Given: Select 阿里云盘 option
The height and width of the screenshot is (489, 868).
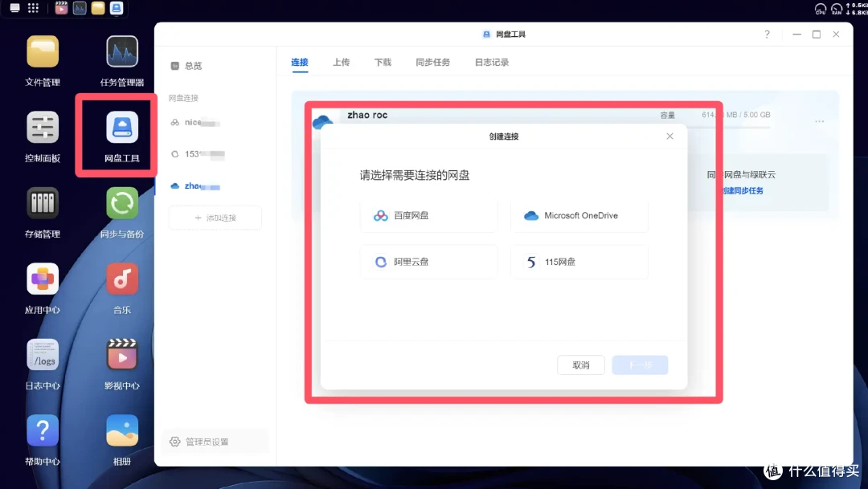Looking at the screenshot, I should coord(429,262).
